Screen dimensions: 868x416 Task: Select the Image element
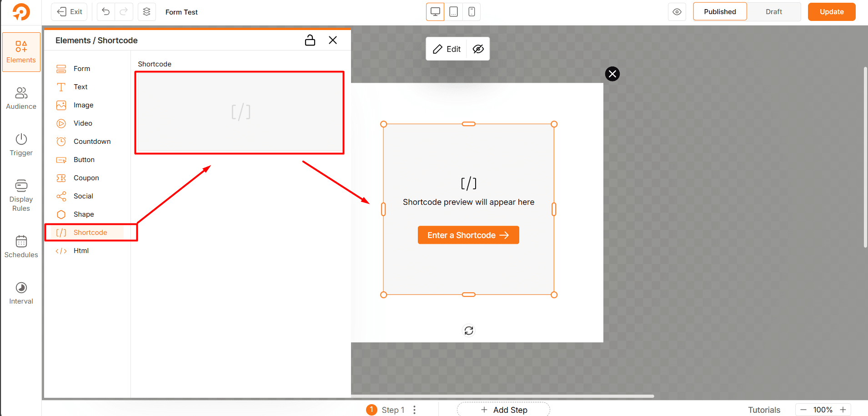point(84,105)
